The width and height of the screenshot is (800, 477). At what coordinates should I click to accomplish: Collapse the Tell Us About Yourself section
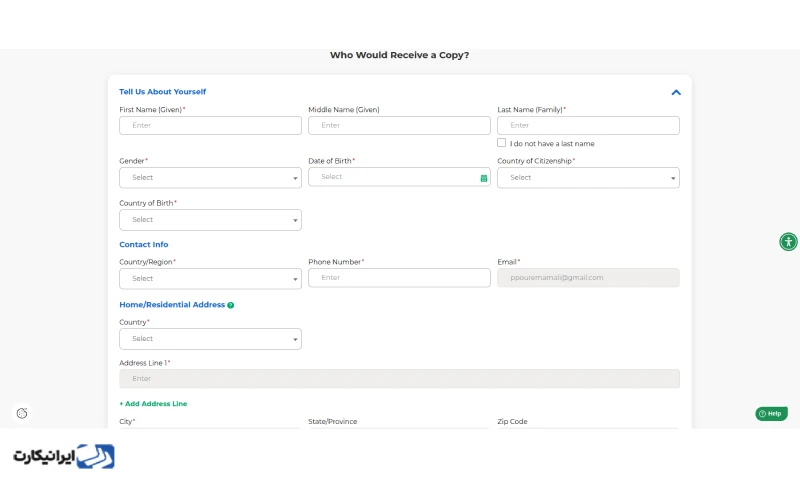676,92
